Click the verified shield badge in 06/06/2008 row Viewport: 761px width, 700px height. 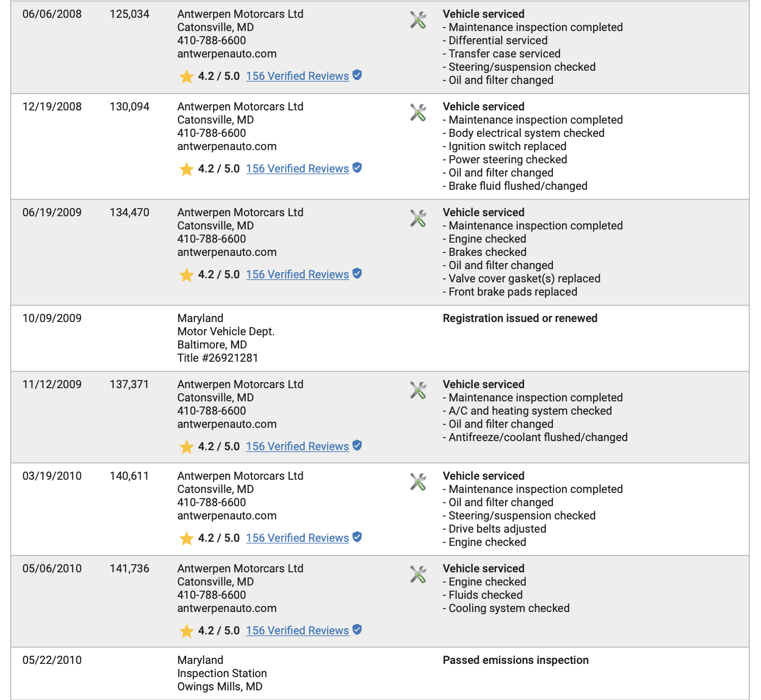pos(357,75)
